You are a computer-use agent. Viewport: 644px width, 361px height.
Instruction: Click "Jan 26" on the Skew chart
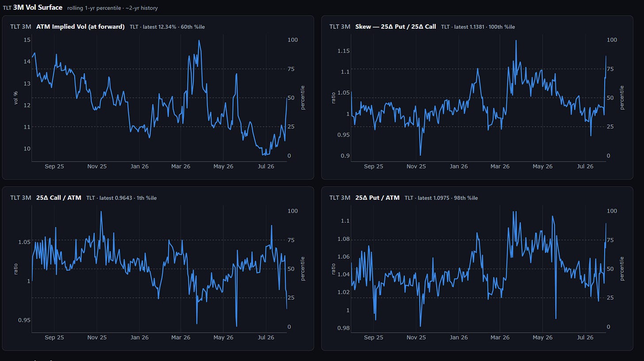(x=458, y=167)
